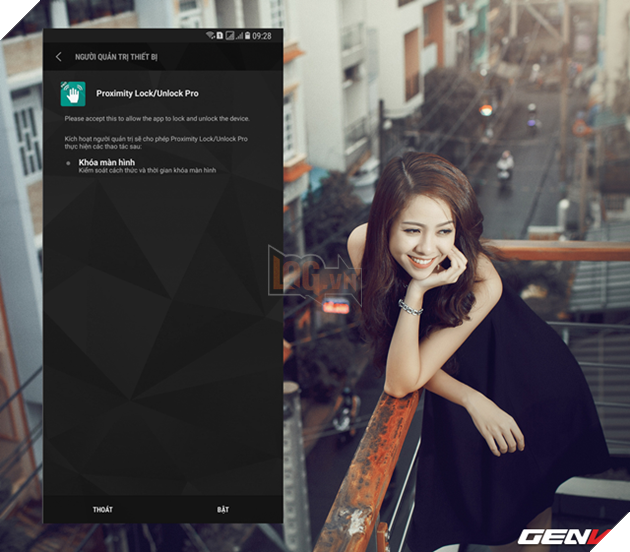Tap the BẬT button to activate
Screen dimensions: 630x552
(x=223, y=509)
